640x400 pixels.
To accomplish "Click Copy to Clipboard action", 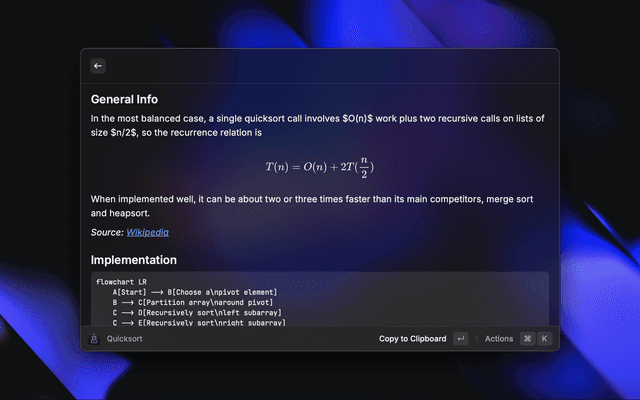I will 412,339.
